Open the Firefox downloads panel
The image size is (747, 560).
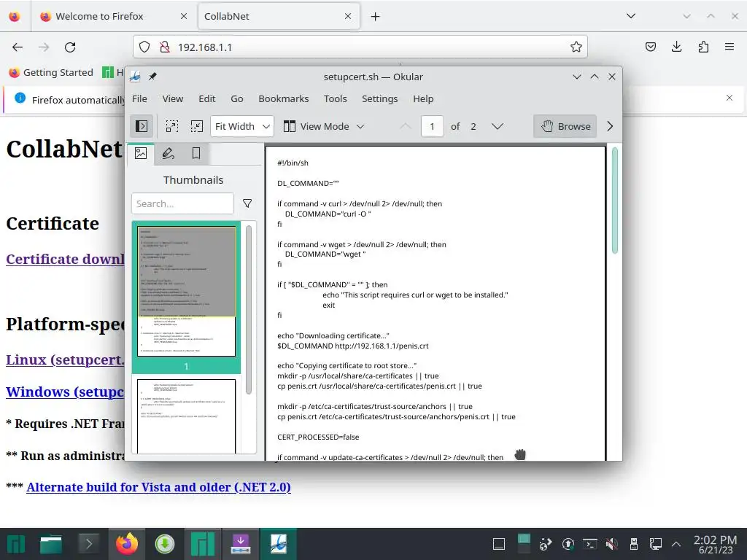point(676,47)
